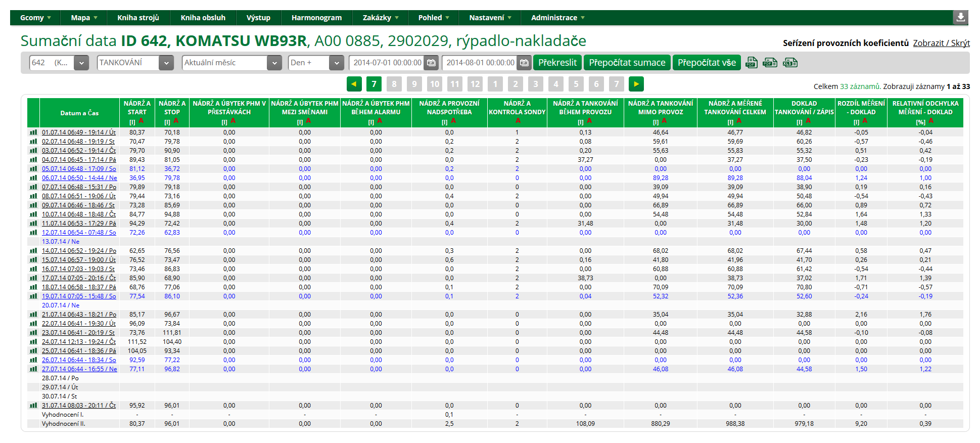The width and height of the screenshot is (980, 443).
Task: Go to page 12 in pagination
Action: pos(475,84)
